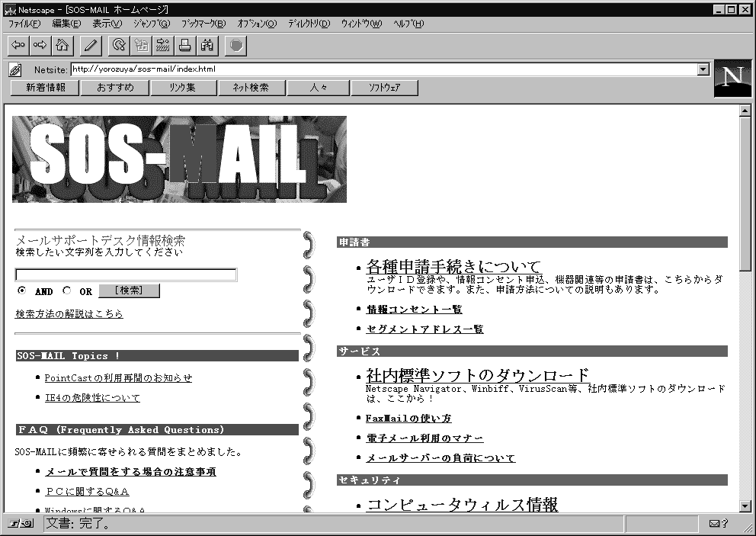This screenshot has width=756, height=536.
Task: Open the ブックマーク(B) menu
Action: click(203, 24)
